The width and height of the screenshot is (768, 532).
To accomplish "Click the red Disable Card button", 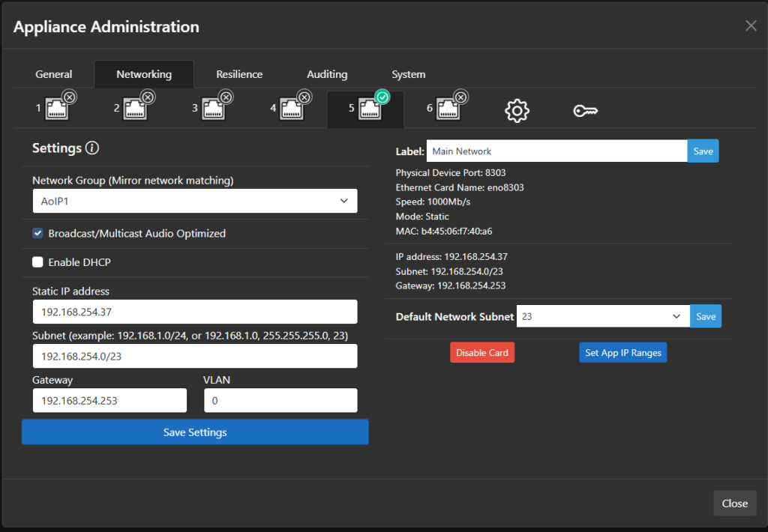I will click(x=482, y=353).
